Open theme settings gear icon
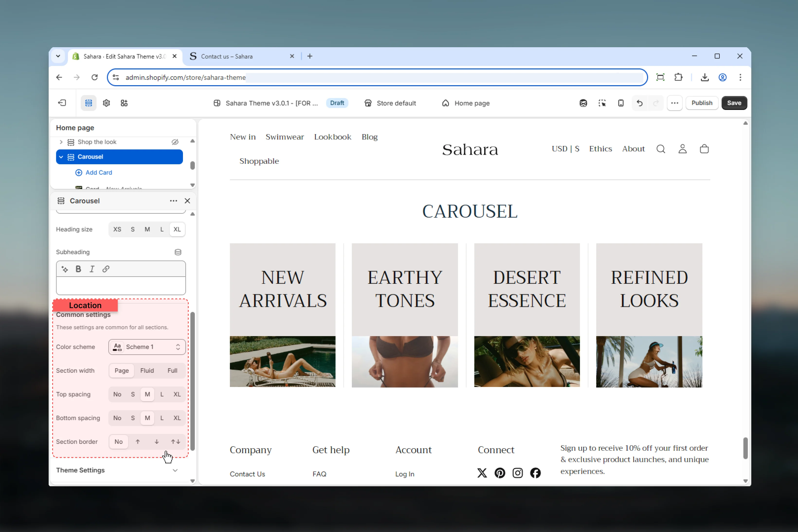Screen dimensions: 798x532 point(107,103)
